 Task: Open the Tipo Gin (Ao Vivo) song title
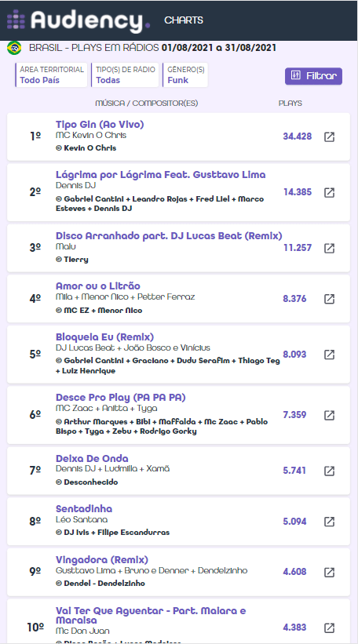100,125
